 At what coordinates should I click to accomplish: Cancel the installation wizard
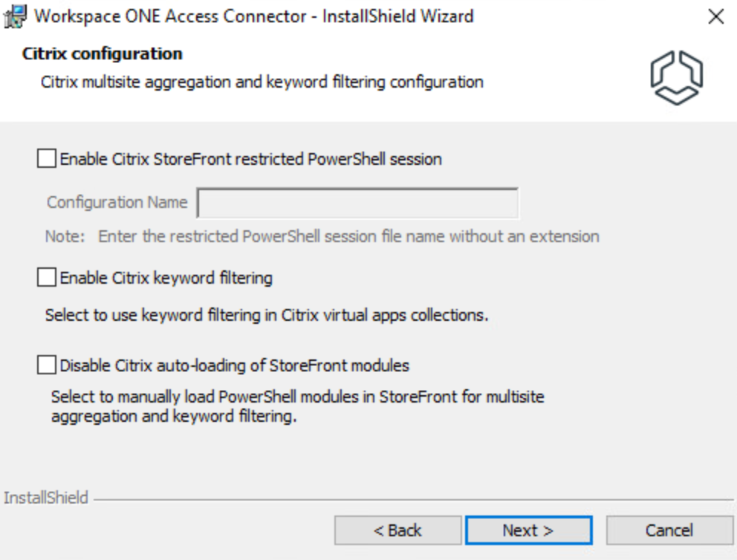coord(669,530)
